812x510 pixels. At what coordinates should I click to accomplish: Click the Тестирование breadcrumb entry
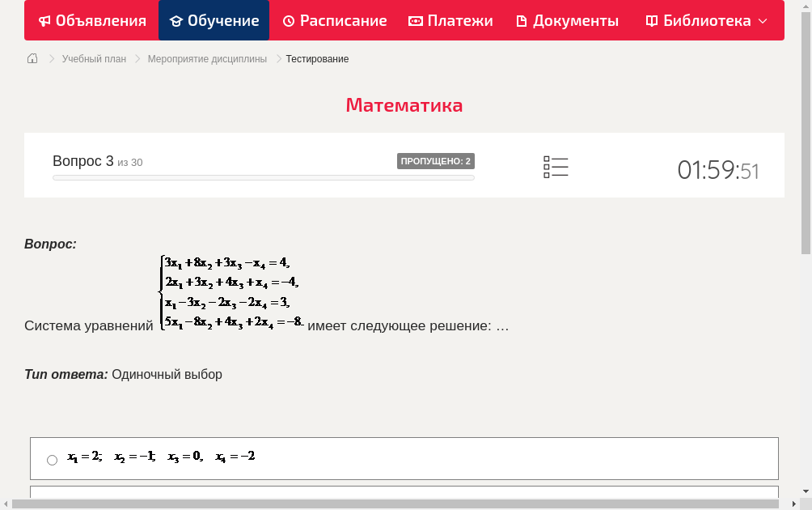point(316,58)
